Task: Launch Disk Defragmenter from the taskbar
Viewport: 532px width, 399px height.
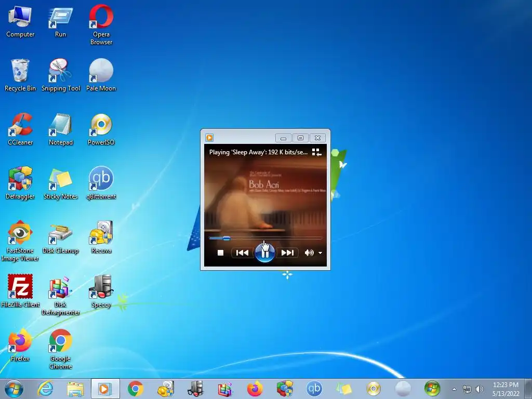Action: click(225, 389)
